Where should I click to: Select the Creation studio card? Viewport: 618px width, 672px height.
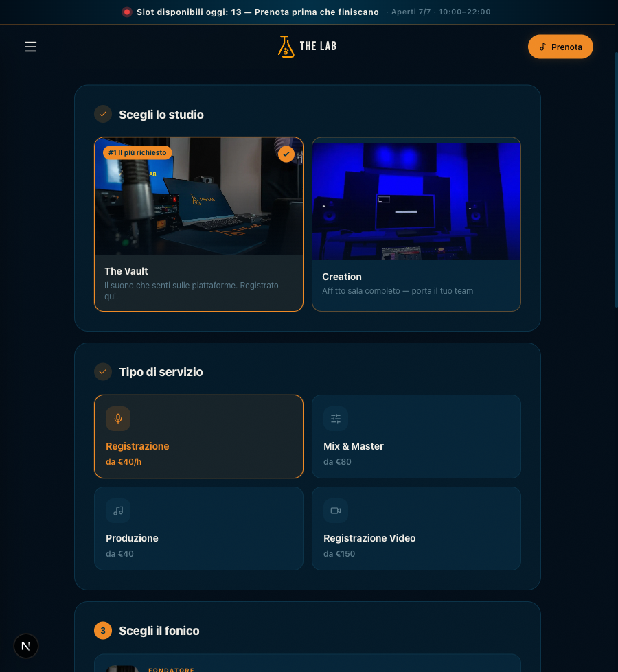[x=416, y=224]
